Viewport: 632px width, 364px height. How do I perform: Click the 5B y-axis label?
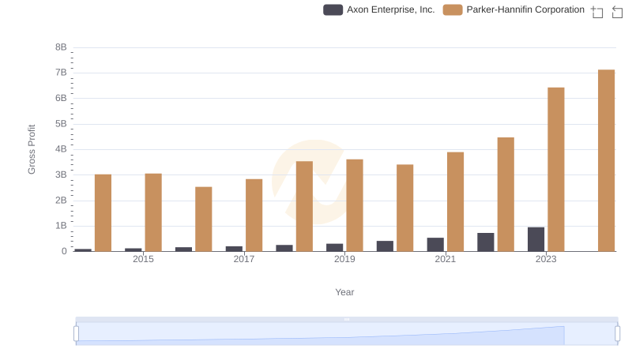61,124
